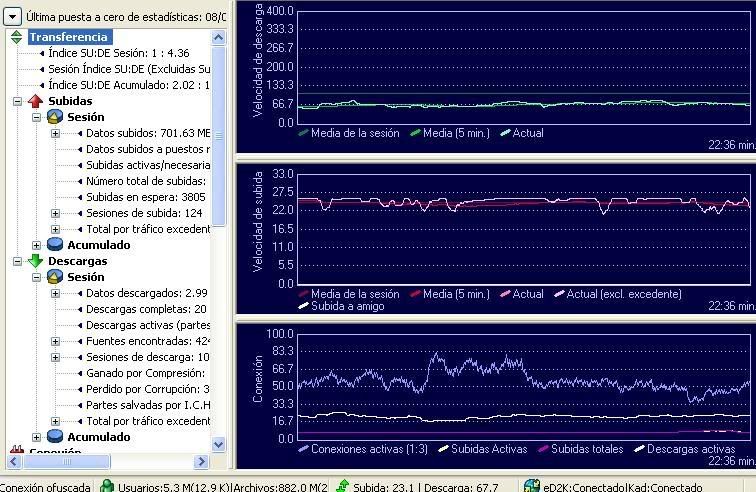Click 'Media de la sesión' legend in download graph
This screenshot has width=756, height=492.
(349, 133)
